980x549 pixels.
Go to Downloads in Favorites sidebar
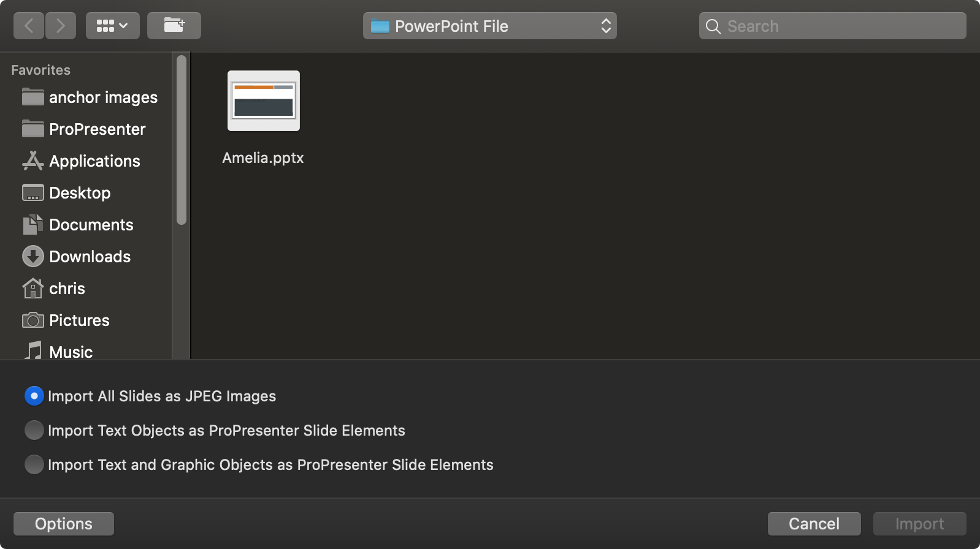point(89,257)
